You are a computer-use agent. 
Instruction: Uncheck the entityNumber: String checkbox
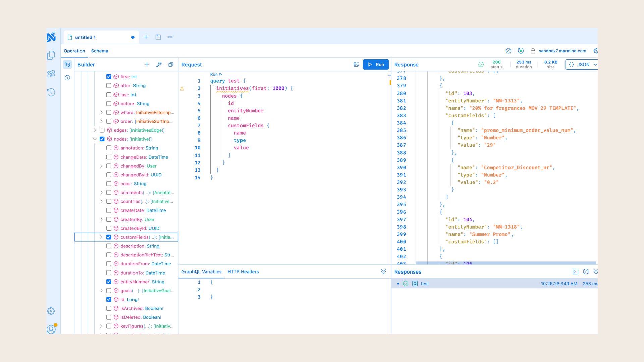(x=109, y=282)
